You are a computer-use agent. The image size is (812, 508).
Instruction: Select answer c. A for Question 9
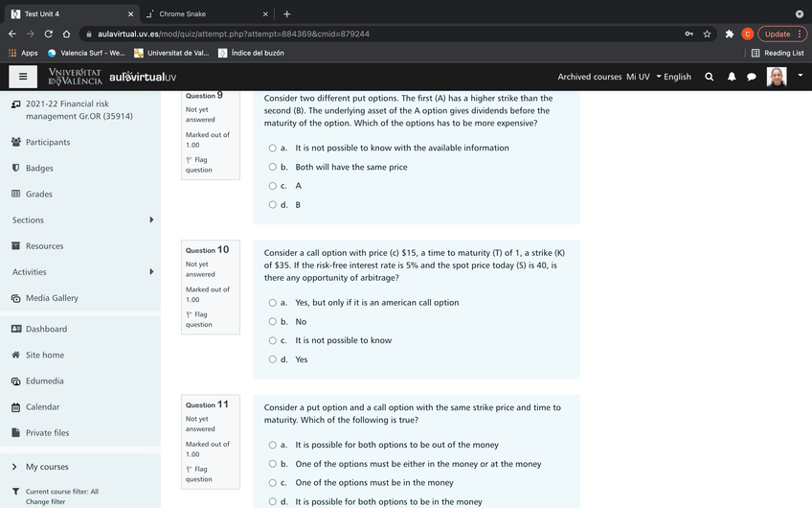coord(272,186)
